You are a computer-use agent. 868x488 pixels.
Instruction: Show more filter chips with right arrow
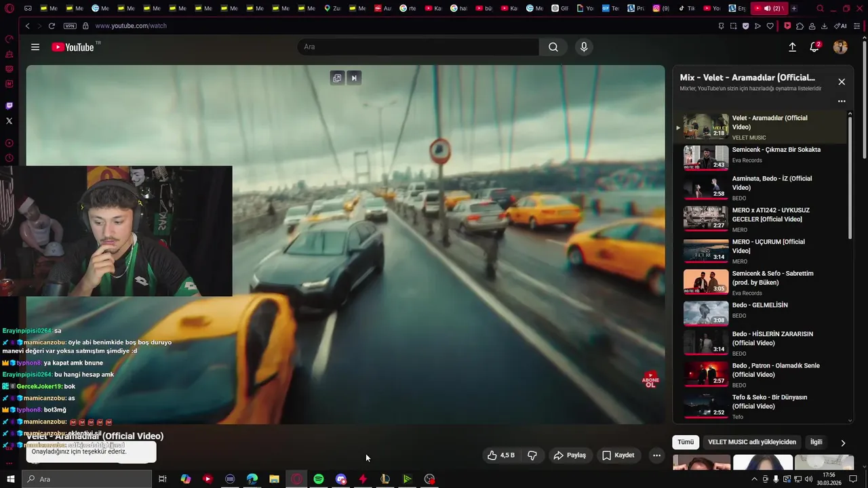(843, 443)
